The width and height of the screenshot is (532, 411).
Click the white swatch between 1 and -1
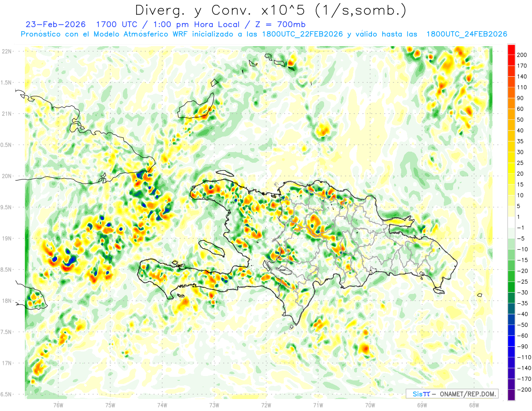pos(511,222)
